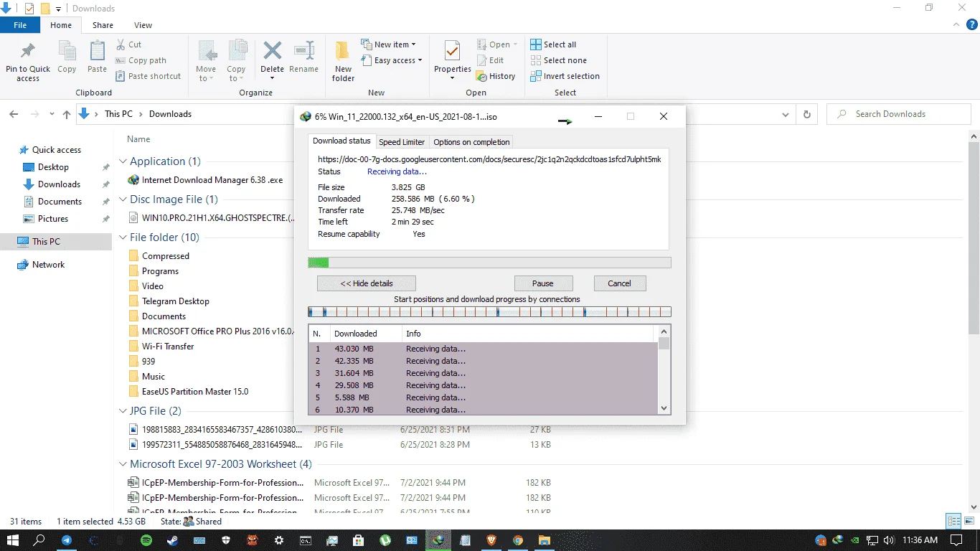
Task: Click Select none in the ribbon
Action: click(x=558, y=60)
